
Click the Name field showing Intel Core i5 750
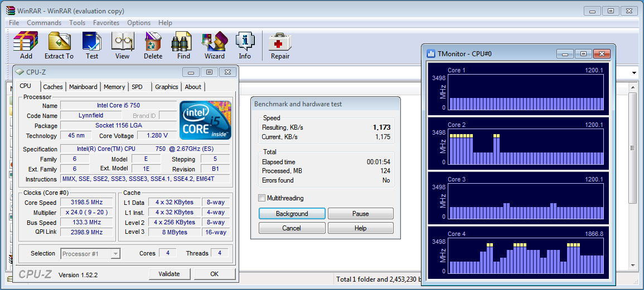(118, 105)
